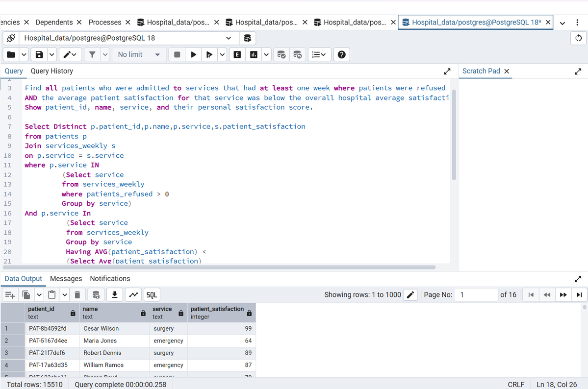
Task: Open the Explain icon to analyze the query
Action: [x=237, y=54]
